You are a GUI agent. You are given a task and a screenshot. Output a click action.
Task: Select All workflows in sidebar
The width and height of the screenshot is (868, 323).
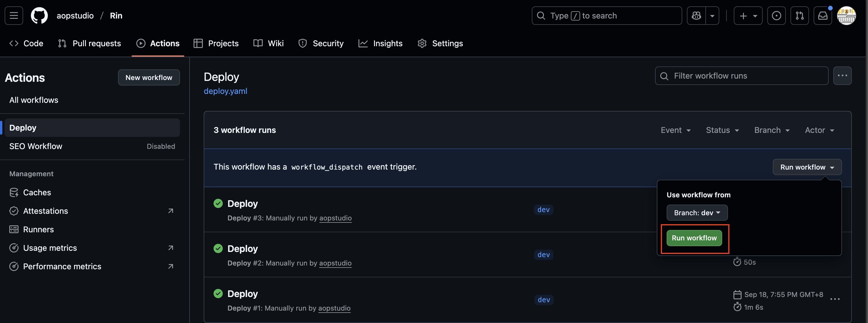tap(92, 100)
